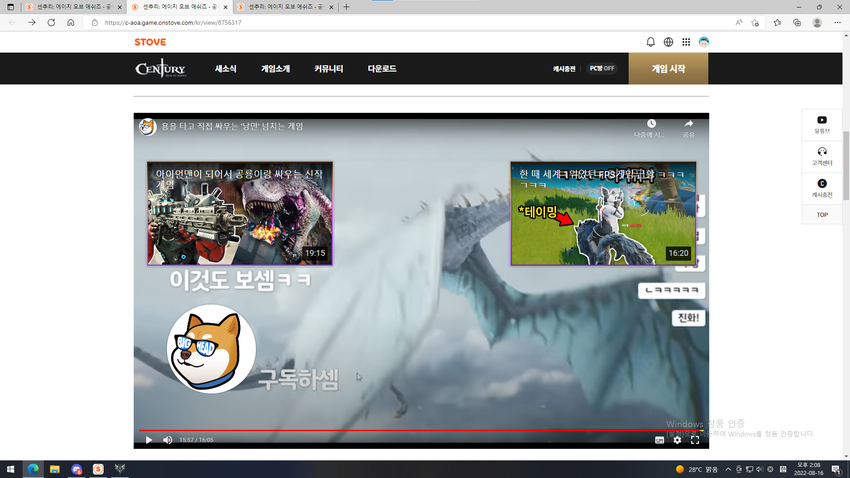Screen dimensions: 850x478
Task: Seek on the video progress bar
Action: click(421, 430)
